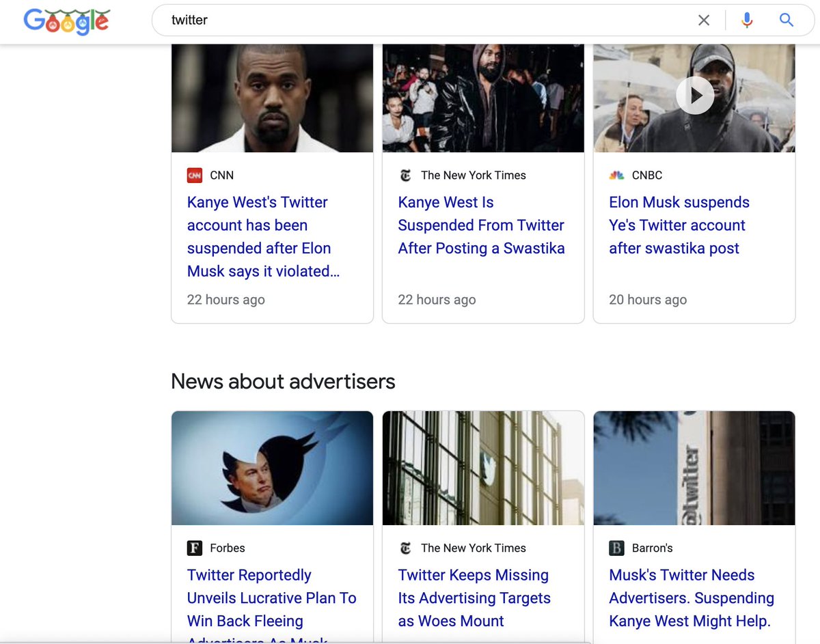Open 'Elon Musk suspends Ye's Twitter account' article

click(x=679, y=225)
